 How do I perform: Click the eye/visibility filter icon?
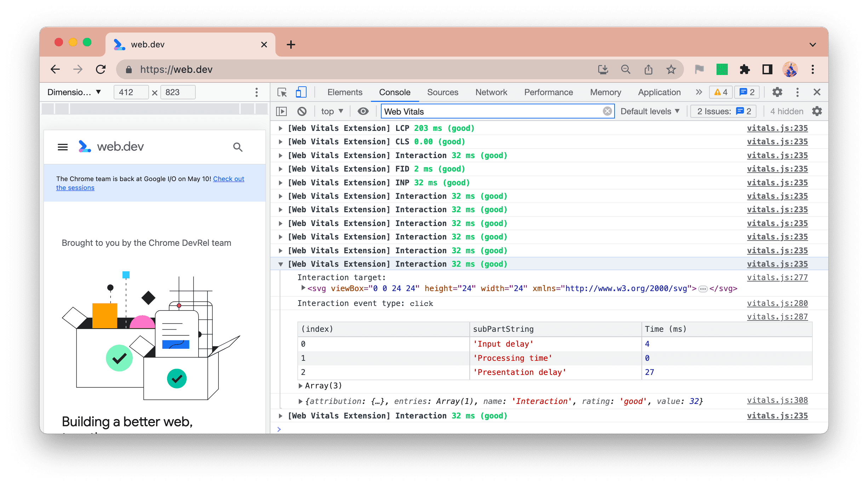362,111
